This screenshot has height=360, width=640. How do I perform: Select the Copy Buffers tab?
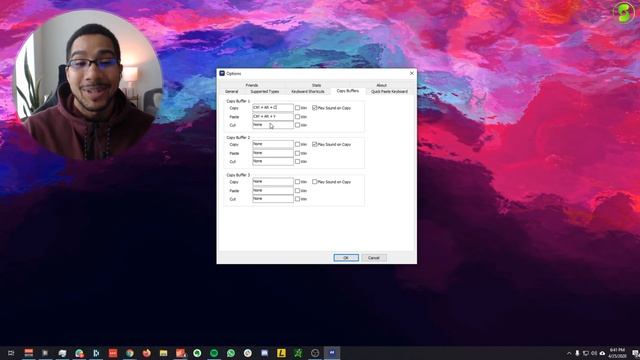pyautogui.click(x=348, y=91)
